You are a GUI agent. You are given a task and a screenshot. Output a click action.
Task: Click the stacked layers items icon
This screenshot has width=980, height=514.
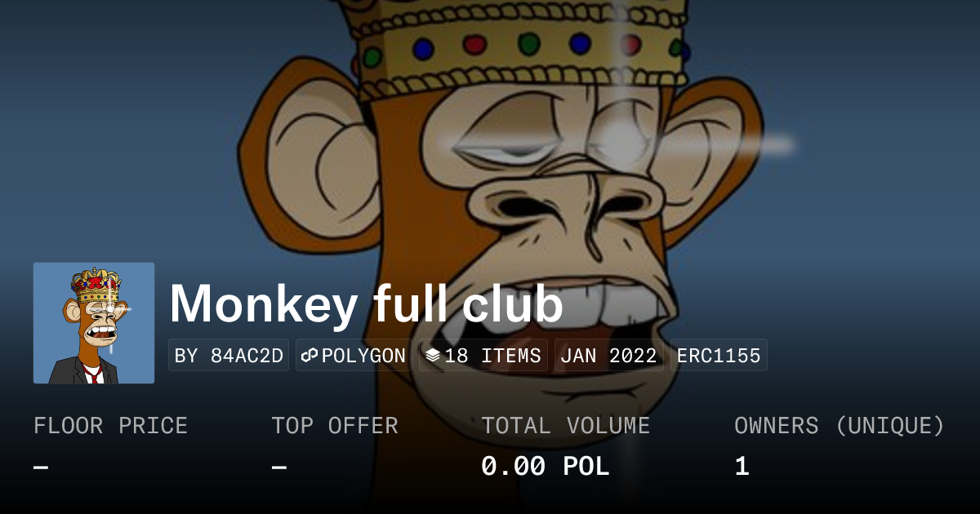click(434, 356)
